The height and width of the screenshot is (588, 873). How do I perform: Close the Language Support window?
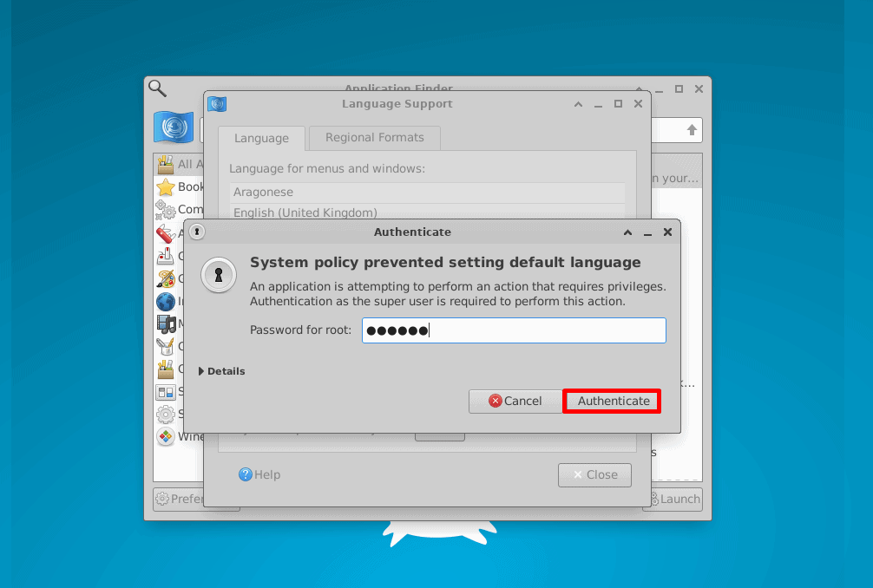(594, 475)
